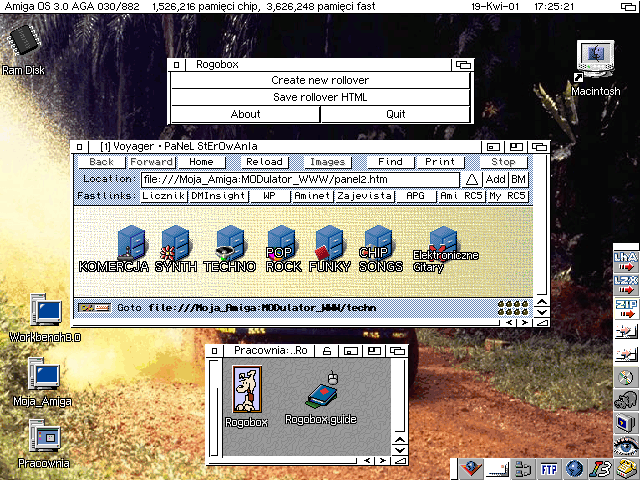Open Rogobox About dialog
This screenshot has width=640, height=480.
(x=245, y=114)
